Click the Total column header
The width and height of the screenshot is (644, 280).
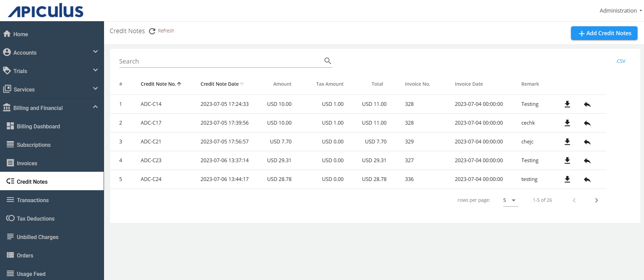[x=377, y=84]
